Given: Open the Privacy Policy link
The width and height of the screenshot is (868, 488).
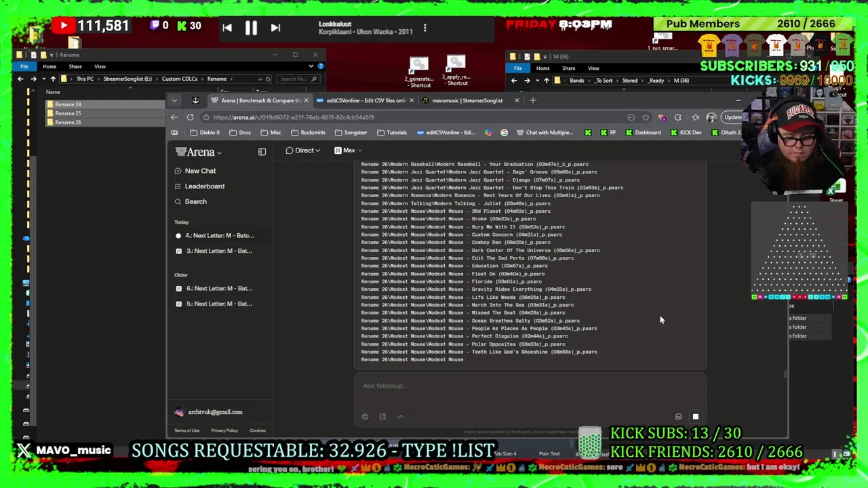Looking at the screenshot, I should click(224, 430).
